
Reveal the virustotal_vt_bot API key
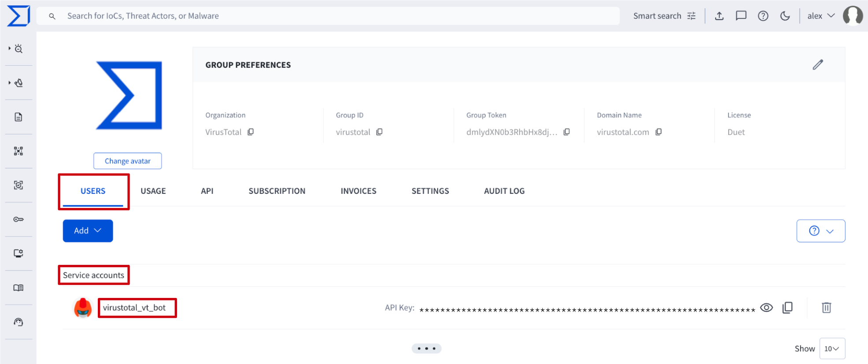pyautogui.click(x=767, y=308)
